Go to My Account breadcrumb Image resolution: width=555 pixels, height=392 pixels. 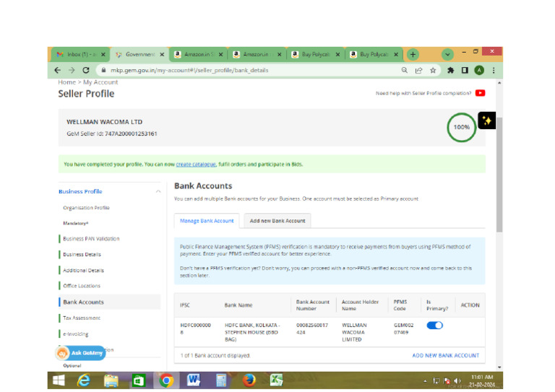point(100,82)
